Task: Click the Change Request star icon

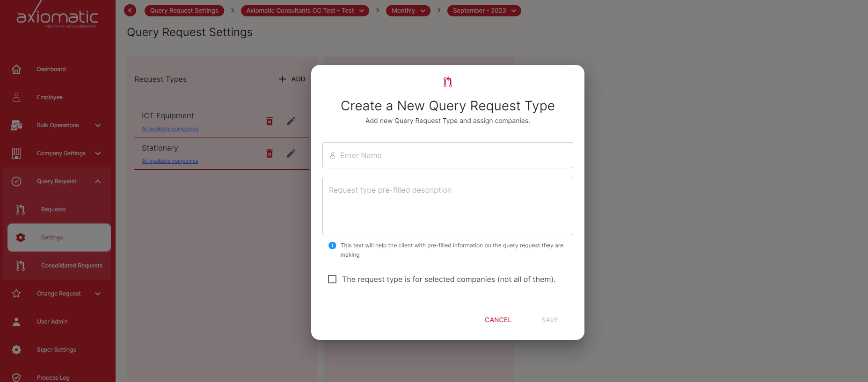Action: click(16, 294)
